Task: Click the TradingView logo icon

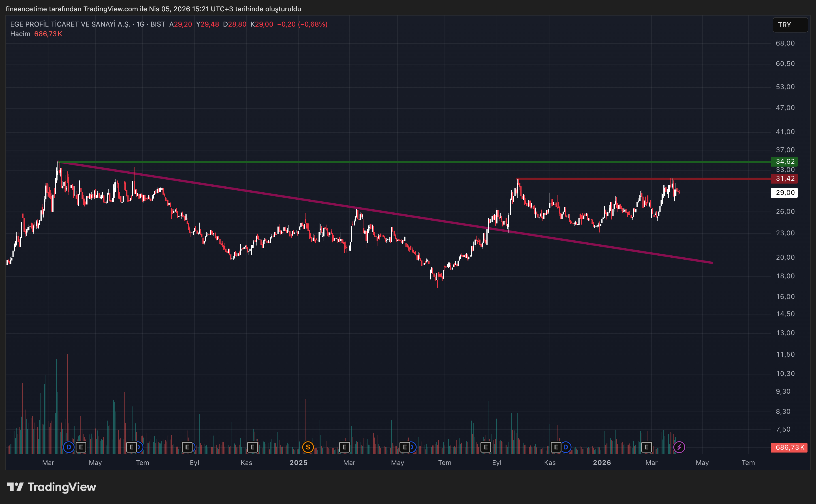Action: 15,487
